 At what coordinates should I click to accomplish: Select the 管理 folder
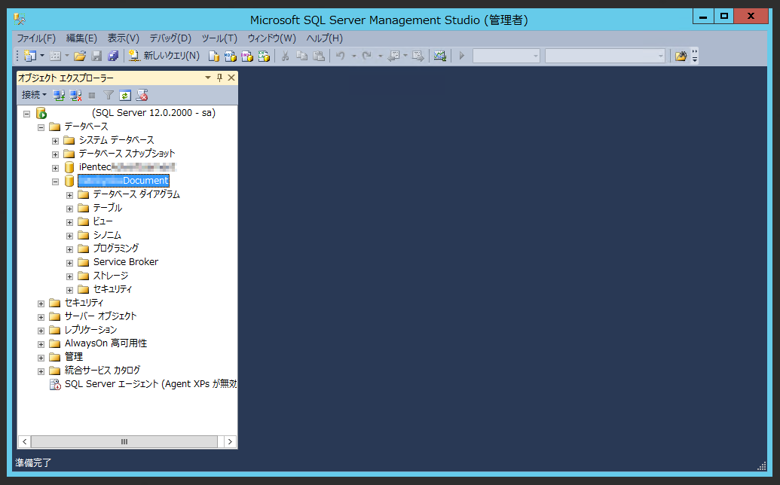(74, 357)
